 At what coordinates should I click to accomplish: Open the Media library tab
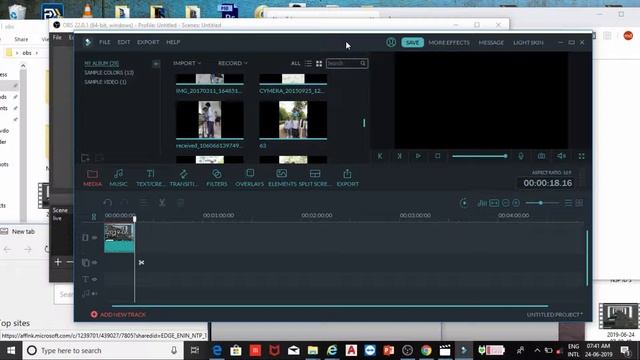pyautogui.click(x=92, y=178)
